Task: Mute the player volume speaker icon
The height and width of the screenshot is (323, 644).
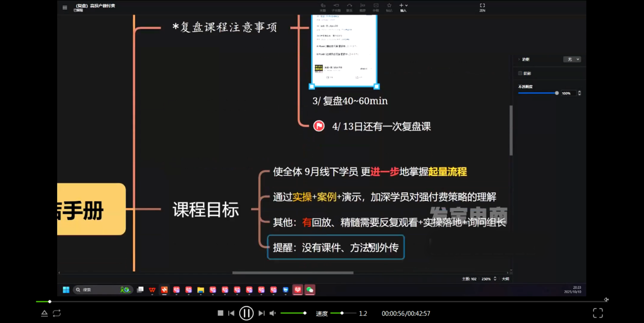Action: 273,313
